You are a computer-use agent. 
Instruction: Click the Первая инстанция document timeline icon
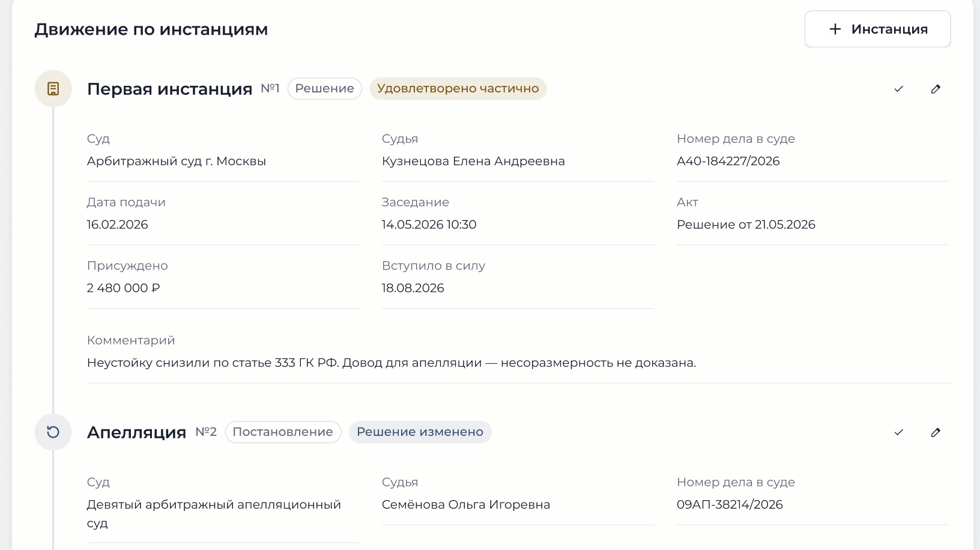[53, 89]
